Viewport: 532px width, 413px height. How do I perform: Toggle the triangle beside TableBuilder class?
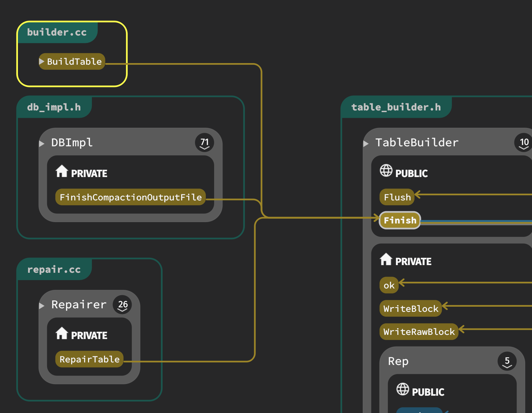[x=366, y=143]
